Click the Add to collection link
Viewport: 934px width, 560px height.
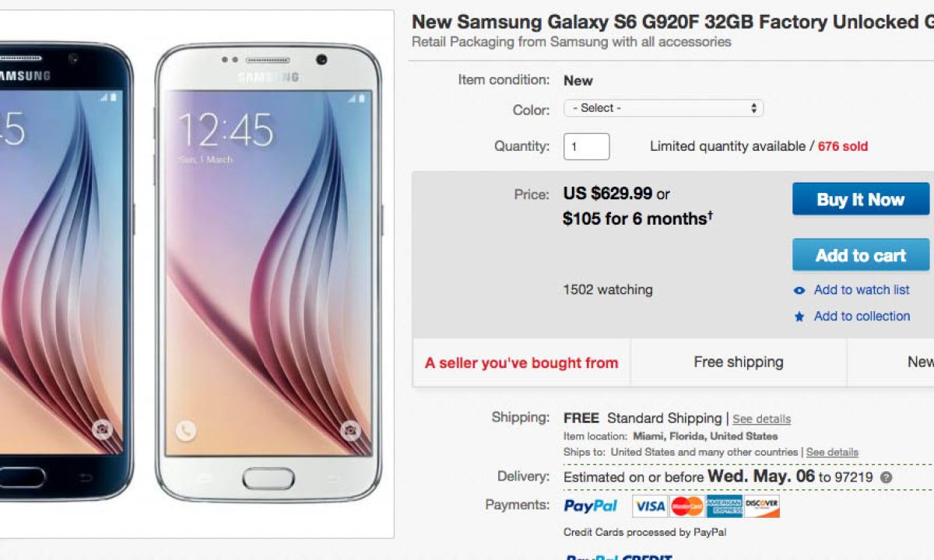pyautogui.click(x=862, y=317)
